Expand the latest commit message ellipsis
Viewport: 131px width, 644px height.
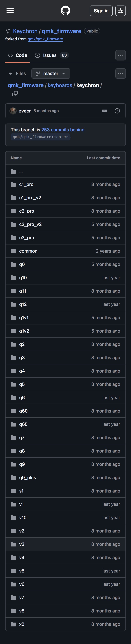[104, 111]
